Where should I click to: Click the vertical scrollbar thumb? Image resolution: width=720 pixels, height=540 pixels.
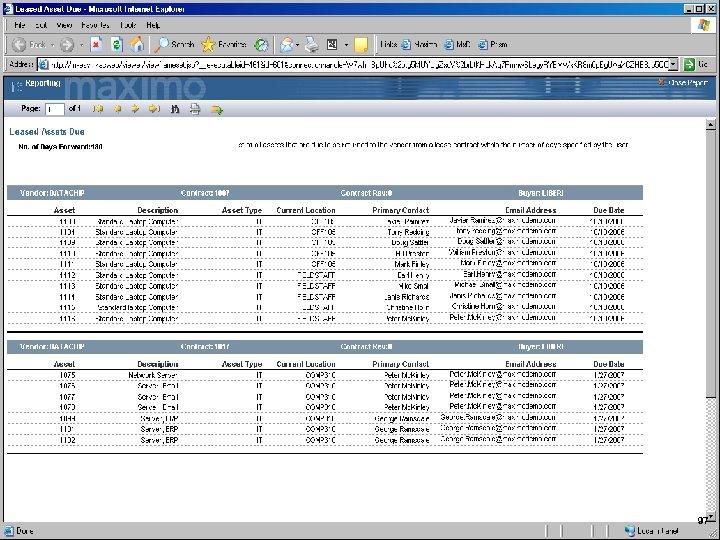coord(710,264)
